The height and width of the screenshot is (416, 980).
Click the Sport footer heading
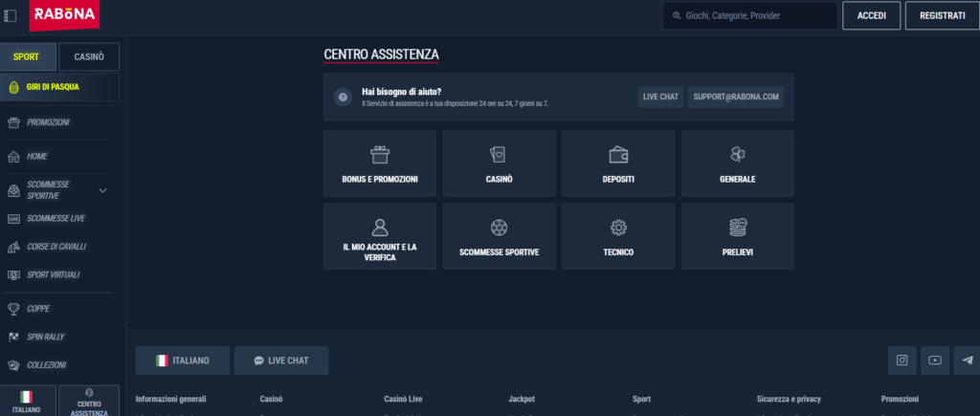tap(641, 399)
